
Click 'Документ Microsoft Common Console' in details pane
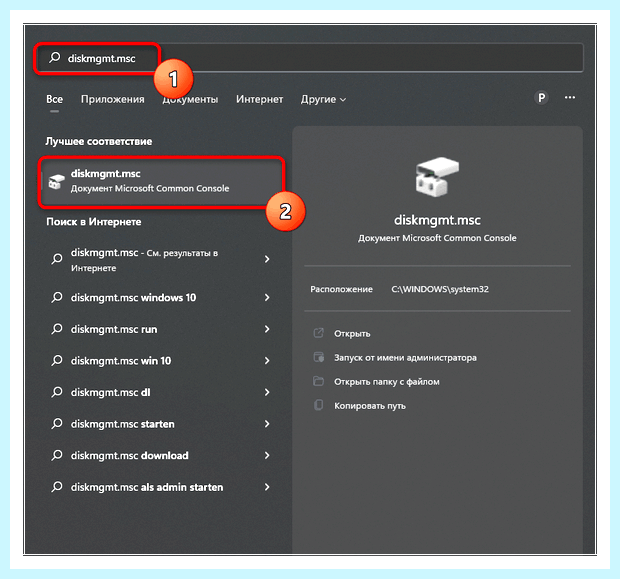pos(437,238)
